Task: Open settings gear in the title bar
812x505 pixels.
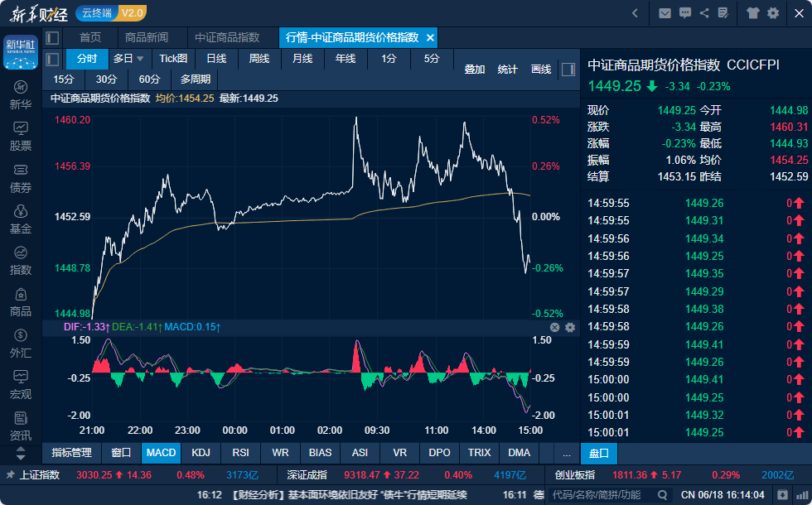Action: (773, 12)
